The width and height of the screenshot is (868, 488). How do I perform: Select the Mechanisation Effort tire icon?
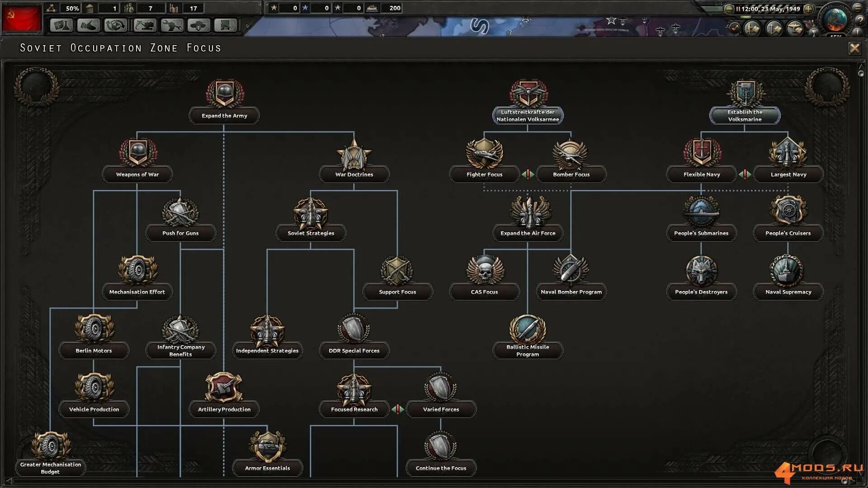[137, 270]
